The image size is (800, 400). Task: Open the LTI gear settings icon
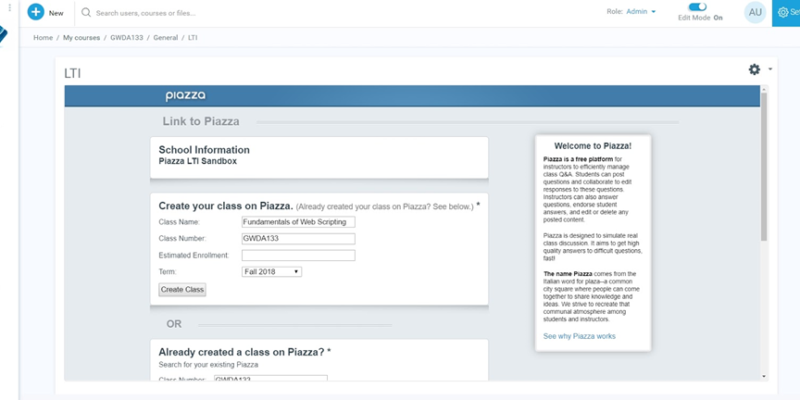(x=754, y=69)
